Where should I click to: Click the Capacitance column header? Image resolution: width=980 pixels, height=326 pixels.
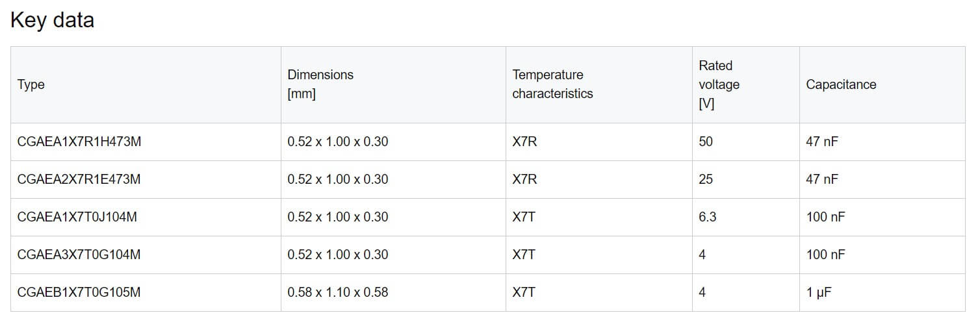pos(841,84)
